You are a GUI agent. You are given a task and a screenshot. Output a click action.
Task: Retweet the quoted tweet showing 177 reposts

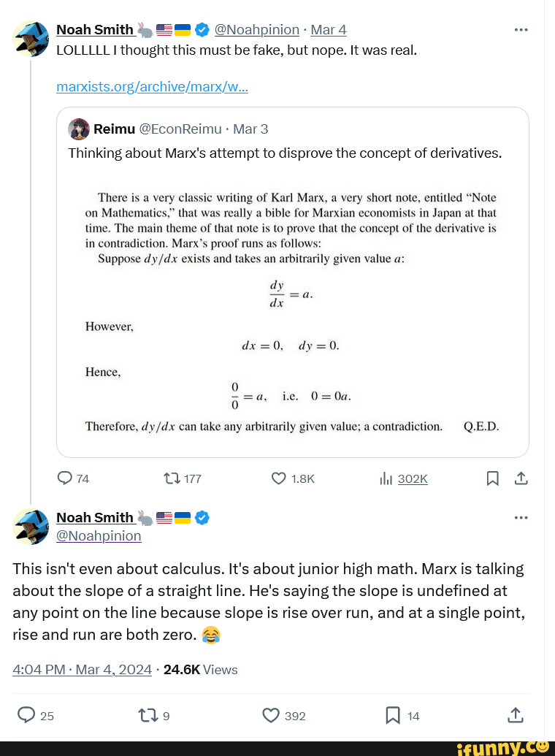coord(174,478)
